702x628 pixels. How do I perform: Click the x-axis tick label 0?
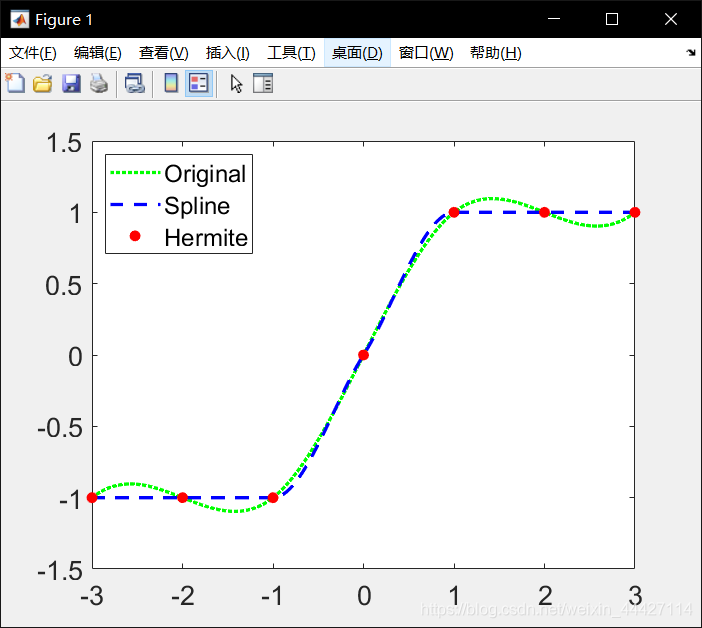[x=364, y=596]
